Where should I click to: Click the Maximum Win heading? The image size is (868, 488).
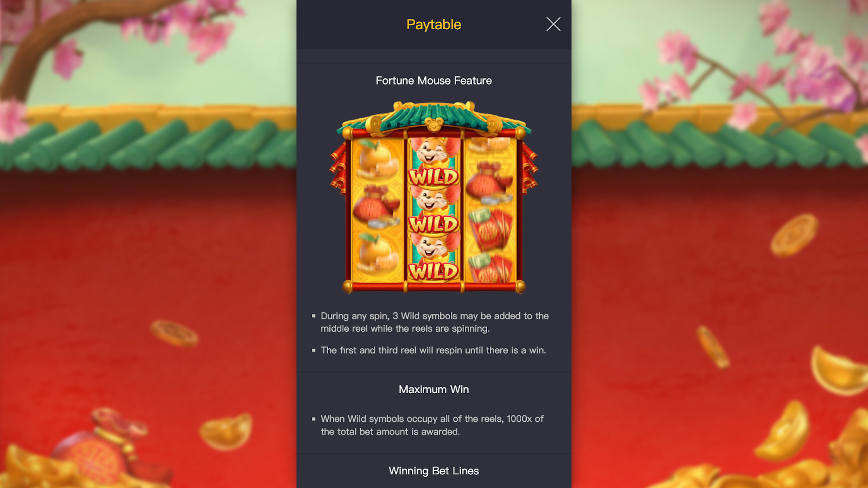[433, 389]
